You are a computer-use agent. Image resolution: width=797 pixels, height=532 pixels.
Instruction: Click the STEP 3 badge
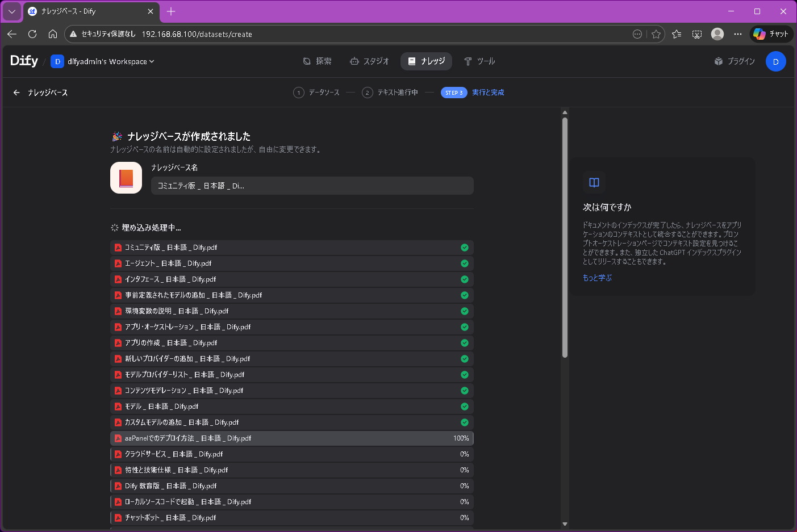point(454,93)
